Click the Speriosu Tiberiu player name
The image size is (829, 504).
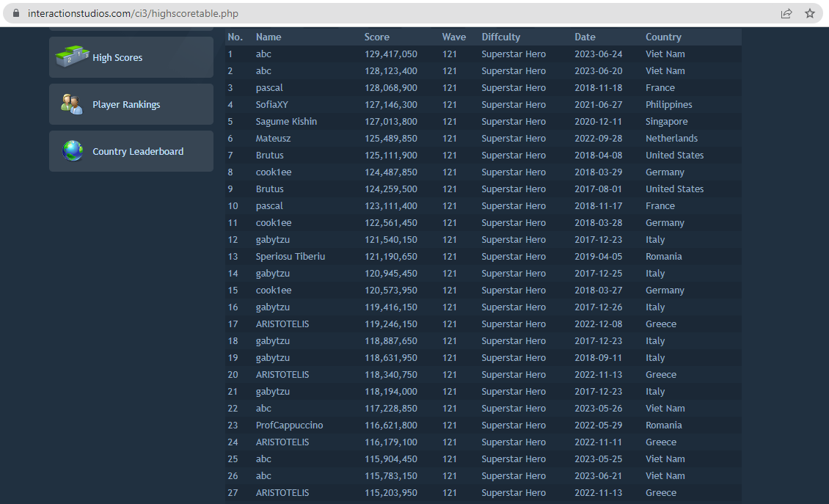291,257
